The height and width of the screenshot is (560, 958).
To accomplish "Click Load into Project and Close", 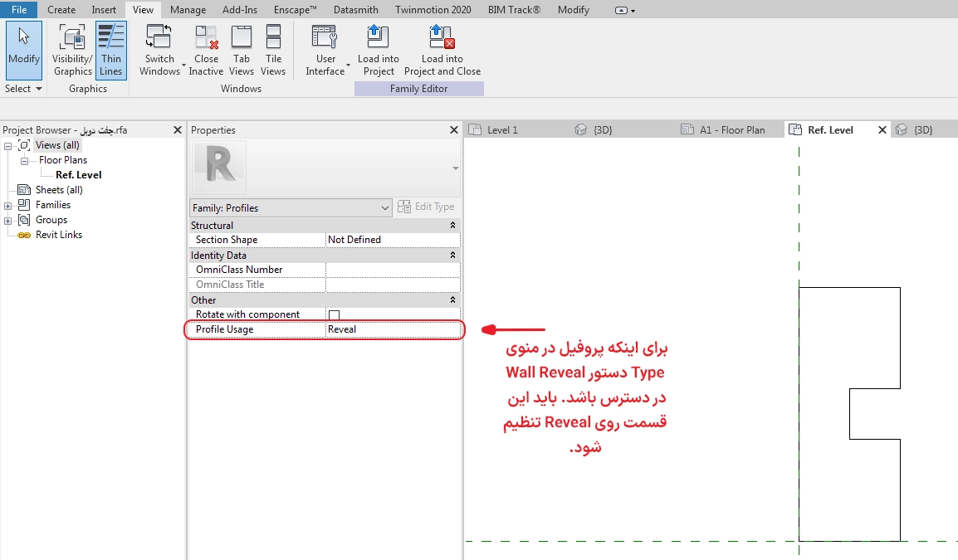I will click(442, 50).
